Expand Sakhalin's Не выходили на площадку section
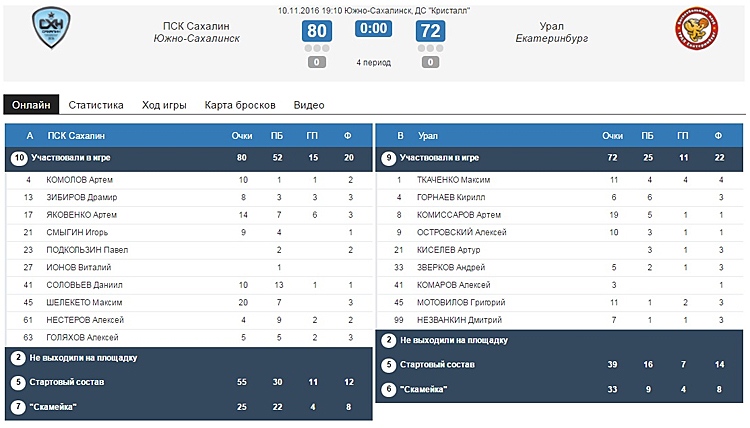The width and height of the screenshot is (750, 428). (189, 358)
